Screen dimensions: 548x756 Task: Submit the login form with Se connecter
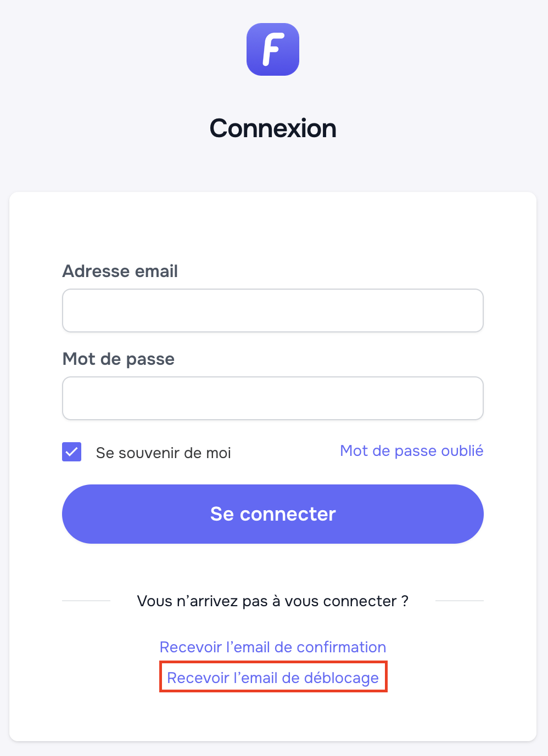tap(273, 514)
